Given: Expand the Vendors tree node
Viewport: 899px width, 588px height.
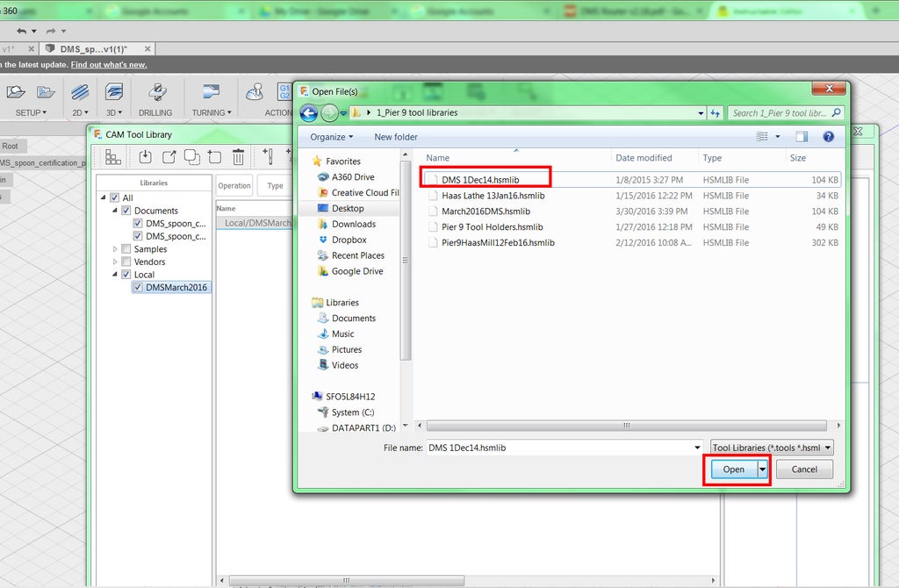Looking at the screenshot, I should tap(115, 262).
